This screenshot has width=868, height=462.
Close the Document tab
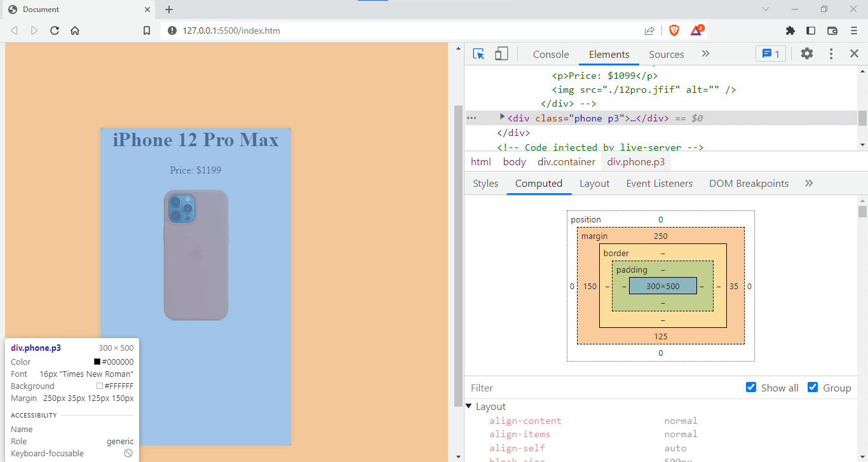click(x=147, y=10)
